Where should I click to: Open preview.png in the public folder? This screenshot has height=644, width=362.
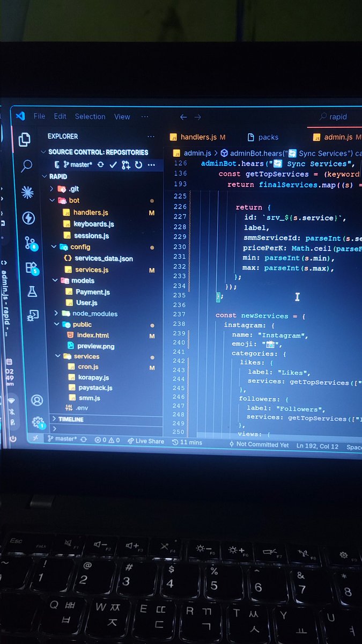(95, 346)
